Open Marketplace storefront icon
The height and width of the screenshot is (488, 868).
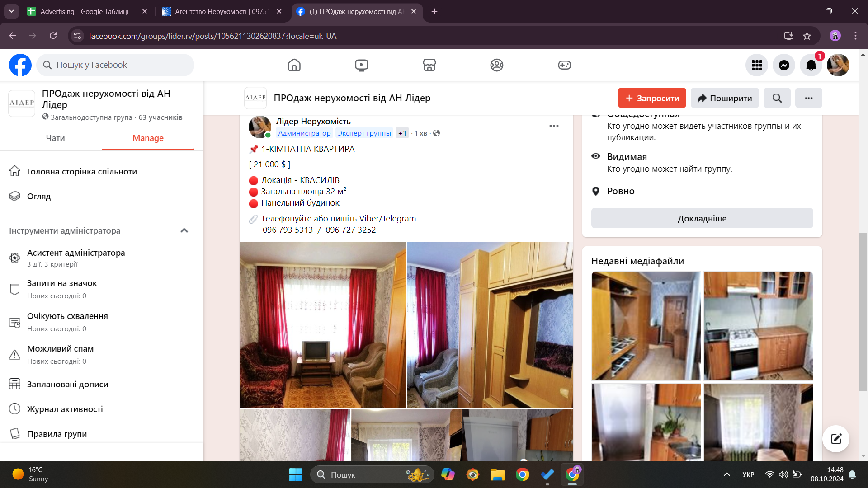tap(429, 65)
